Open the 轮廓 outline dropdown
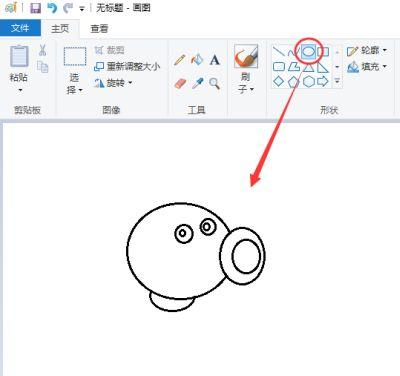The image size is (400, 376). (x=367, y=51)
